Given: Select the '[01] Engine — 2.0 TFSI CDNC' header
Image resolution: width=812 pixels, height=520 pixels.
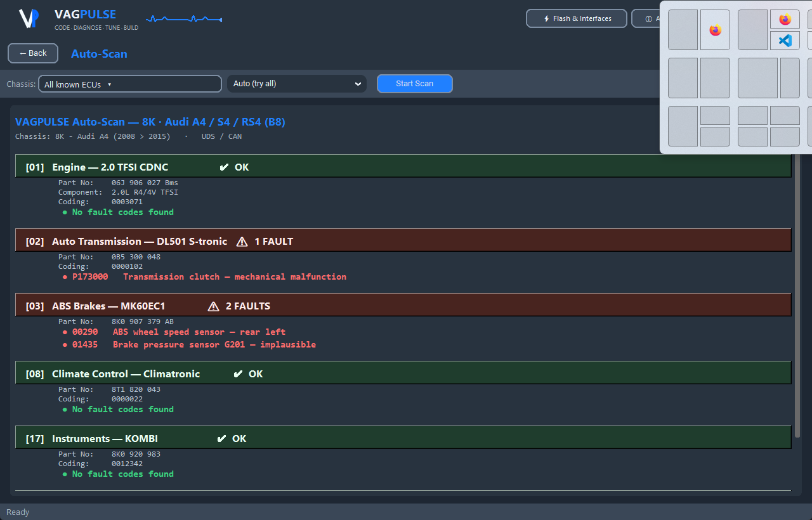Looking at the screenshot, I should [403, 167].
